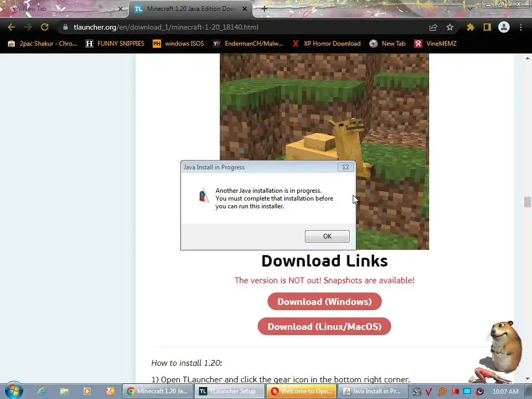Click the red 'version is NOT out' notice
This screenshot has height=399, width=532.
[x=324, y=280]
